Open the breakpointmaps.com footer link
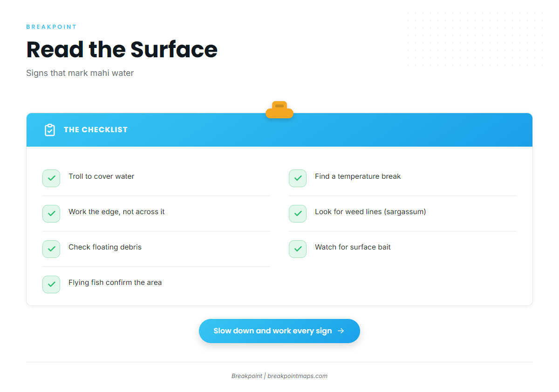Image resolution: width=559 pixels, height=392 pixels. (297, 376)
